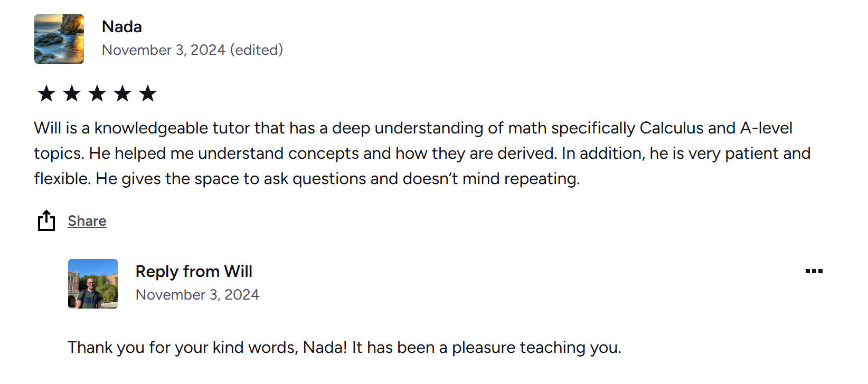The image size is (868, 384).
Task: Click Nada's seaside profile picture
Action: click(x=59, y=39)
